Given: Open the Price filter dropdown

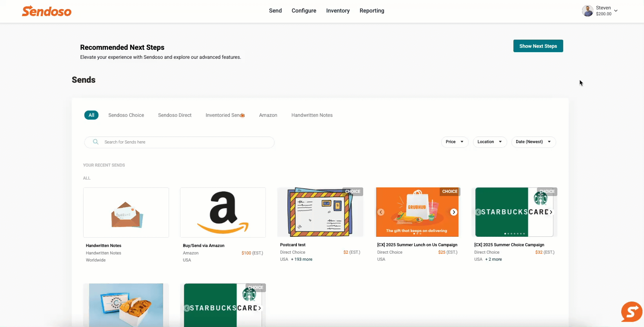Looking at the screenshot, I should pos(455,142).
